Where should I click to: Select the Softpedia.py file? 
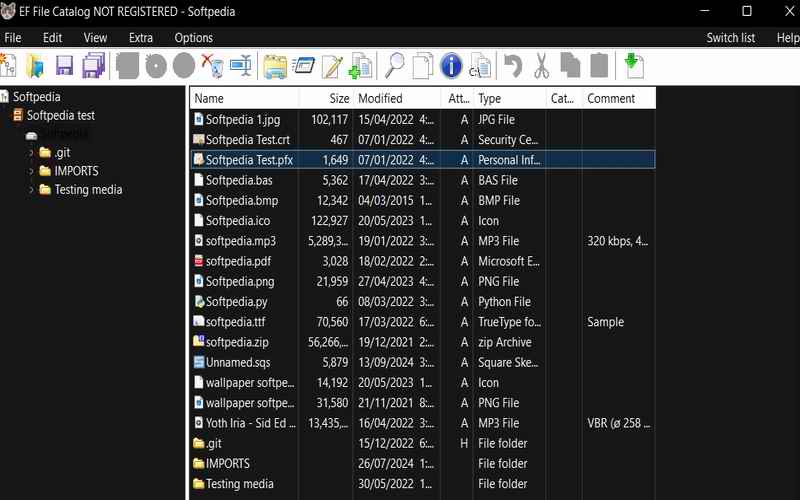tap(423, 302)
